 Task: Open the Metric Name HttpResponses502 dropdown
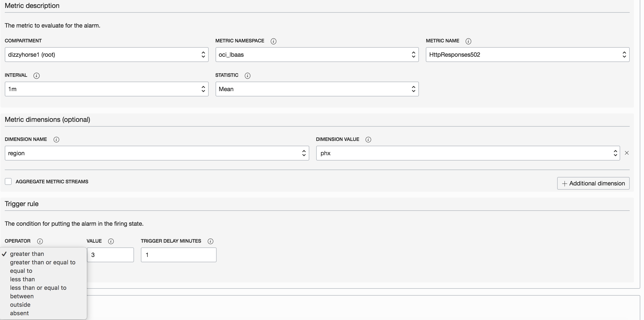tap(527, 55)
